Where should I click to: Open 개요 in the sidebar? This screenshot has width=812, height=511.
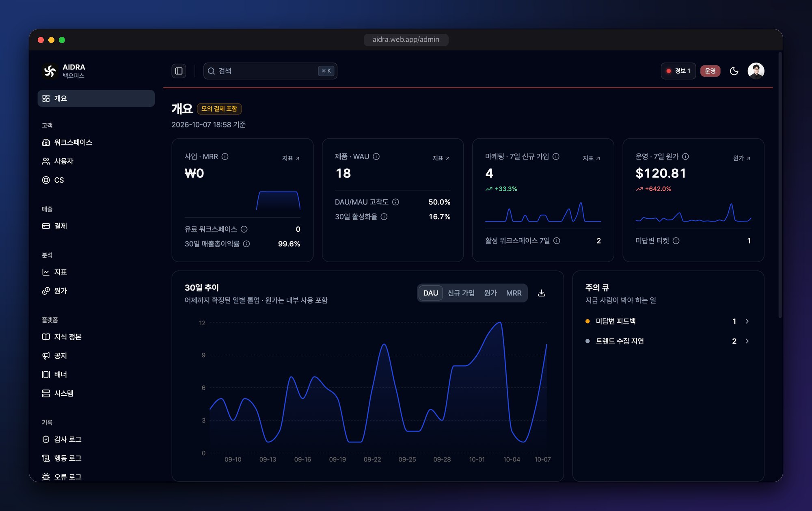tap(96, 98)
